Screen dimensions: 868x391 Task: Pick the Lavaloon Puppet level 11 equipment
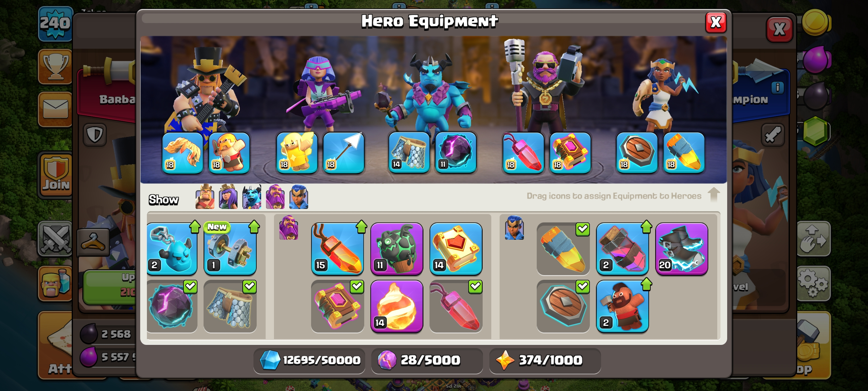[397, 249]
